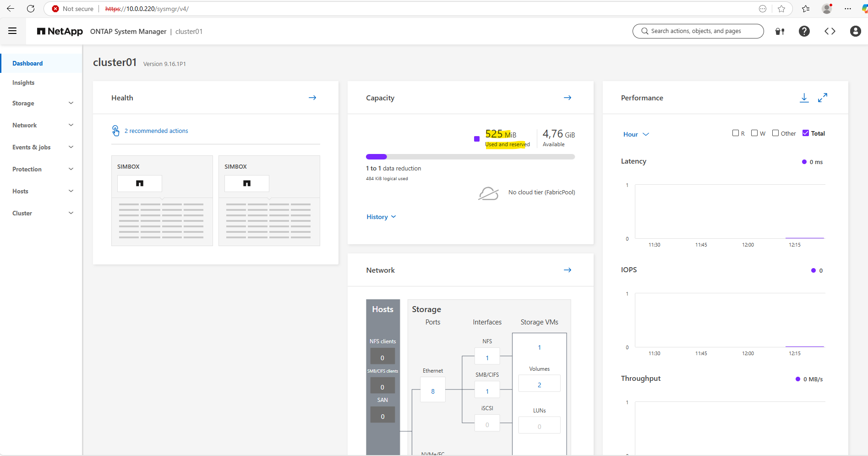This screenshot has width=868, height=456.
Task: Click the first SIMBOX node NetApp icon
Action: tap(140, 183)
